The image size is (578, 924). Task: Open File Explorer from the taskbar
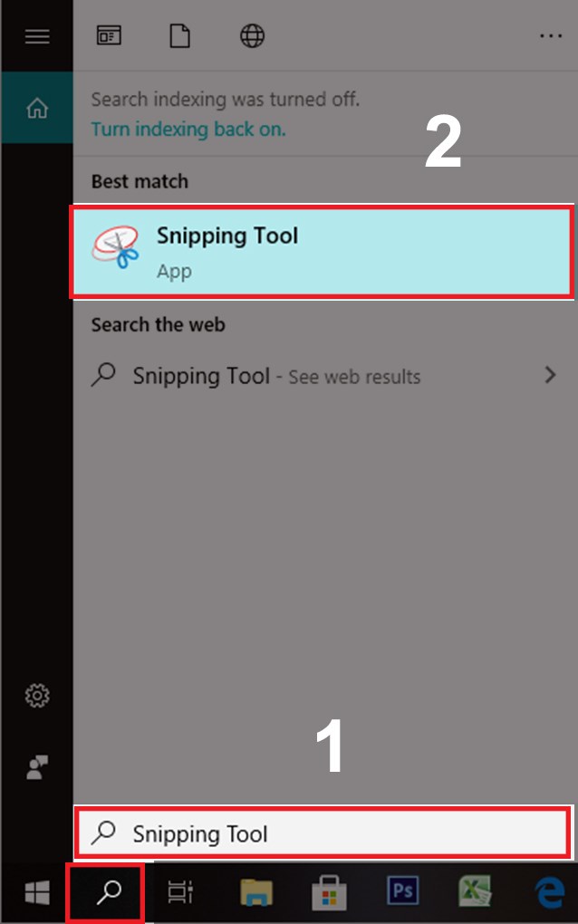pyautogui.click(x=255, y=891)
